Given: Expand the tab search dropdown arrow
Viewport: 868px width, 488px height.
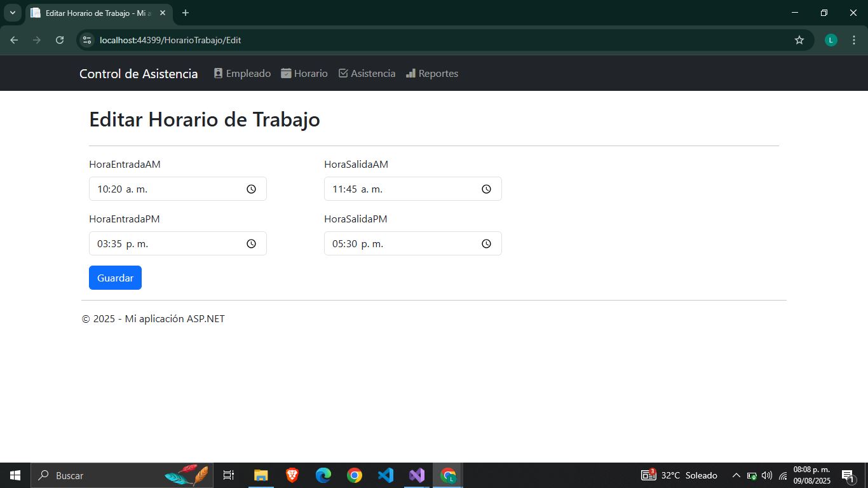Looking at the screenshot, I should point(12,13).
